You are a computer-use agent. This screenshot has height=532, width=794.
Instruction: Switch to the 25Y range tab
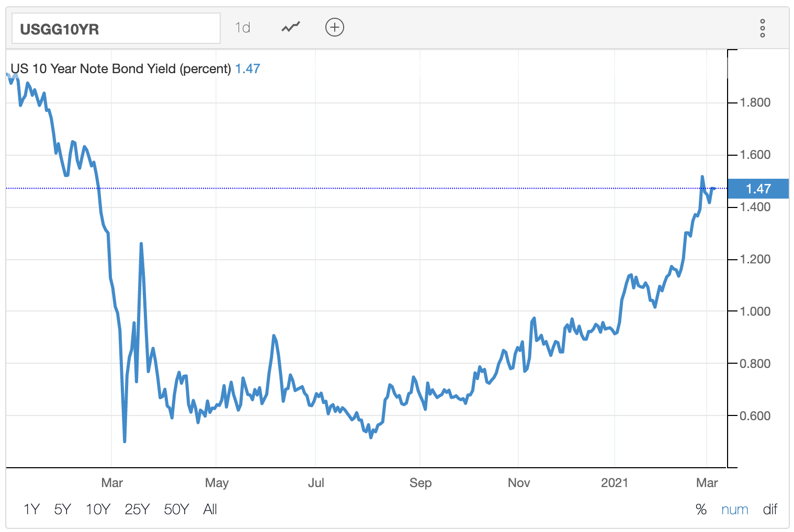coord(136,509)
